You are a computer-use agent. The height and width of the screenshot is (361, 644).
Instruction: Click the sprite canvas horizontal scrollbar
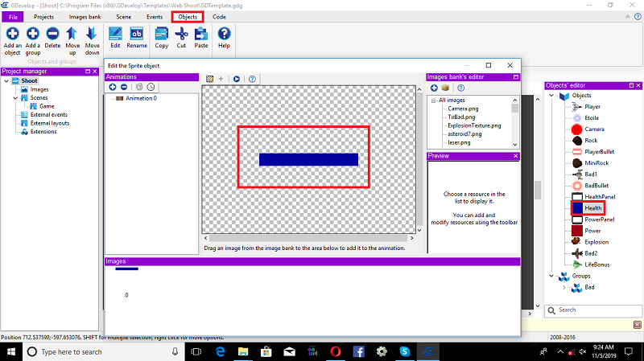click(x=308, y=238)
